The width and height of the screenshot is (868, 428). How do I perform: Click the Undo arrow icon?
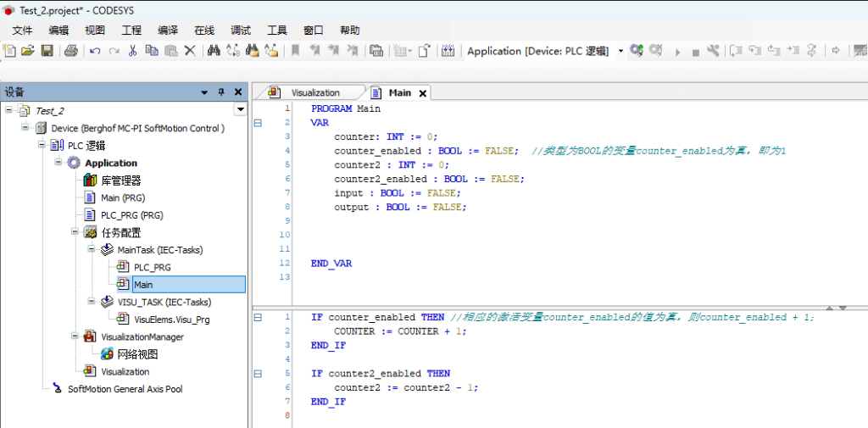(94, 51)
